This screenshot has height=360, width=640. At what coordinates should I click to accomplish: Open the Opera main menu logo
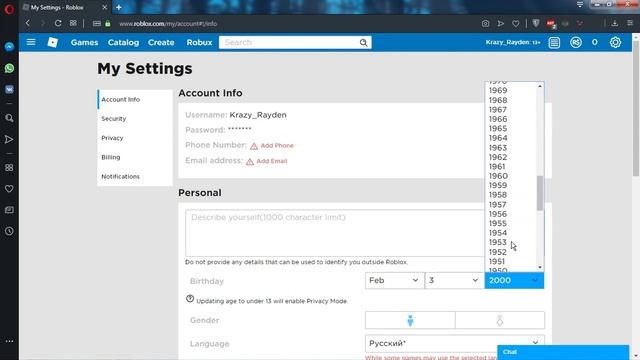coord(9,9)
